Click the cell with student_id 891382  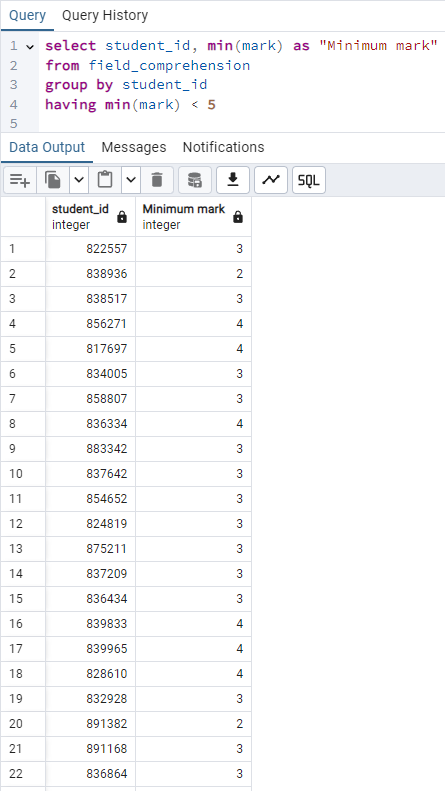90,724
